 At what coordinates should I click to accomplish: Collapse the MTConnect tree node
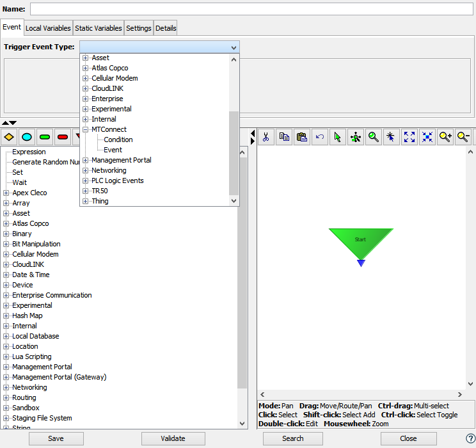[86, 129]
